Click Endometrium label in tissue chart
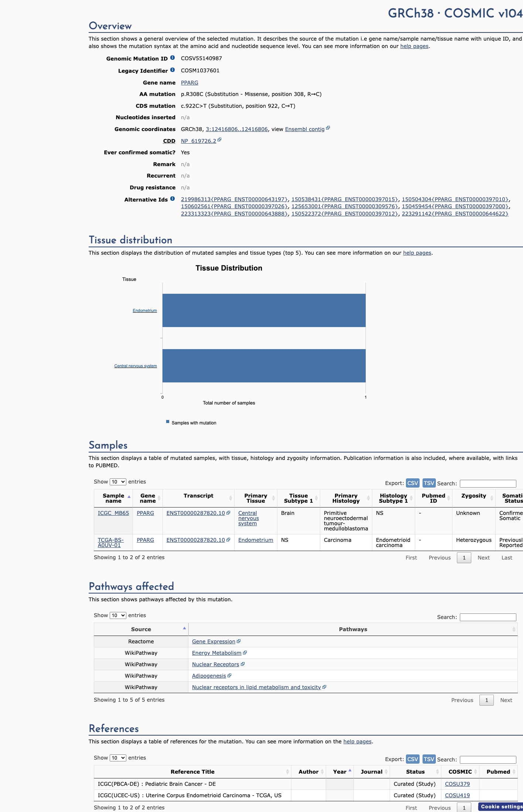This screenshot has height=812, width=523. [145, 310]
